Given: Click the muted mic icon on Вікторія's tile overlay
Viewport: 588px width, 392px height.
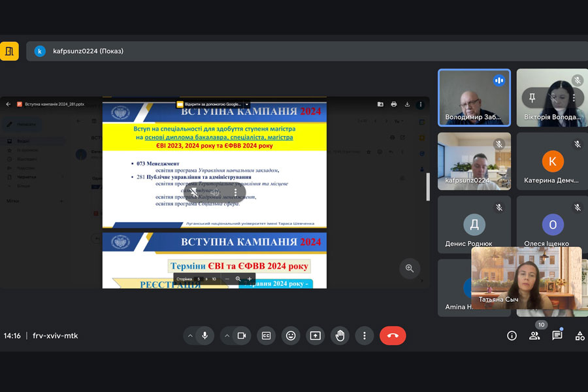Looking at the screenshot, I should [553, 98].
